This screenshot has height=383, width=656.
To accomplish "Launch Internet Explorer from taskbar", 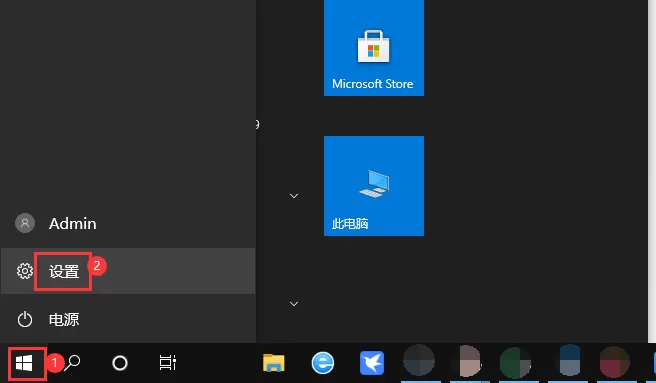I will click(x=323, y=363).
